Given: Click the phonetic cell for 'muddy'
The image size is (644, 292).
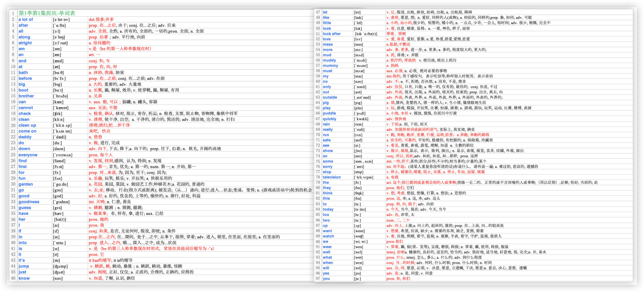Looking at the screenshot, I should 360,61.
